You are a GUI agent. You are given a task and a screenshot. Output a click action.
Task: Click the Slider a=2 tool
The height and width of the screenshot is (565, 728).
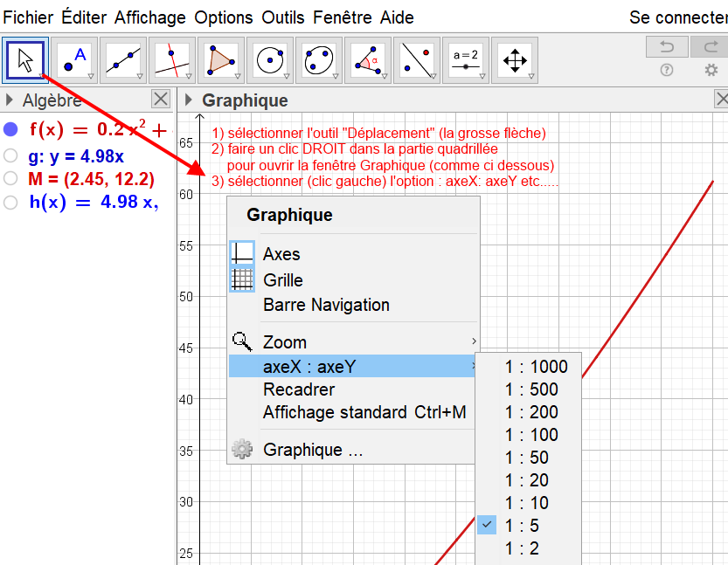(466, 60)
